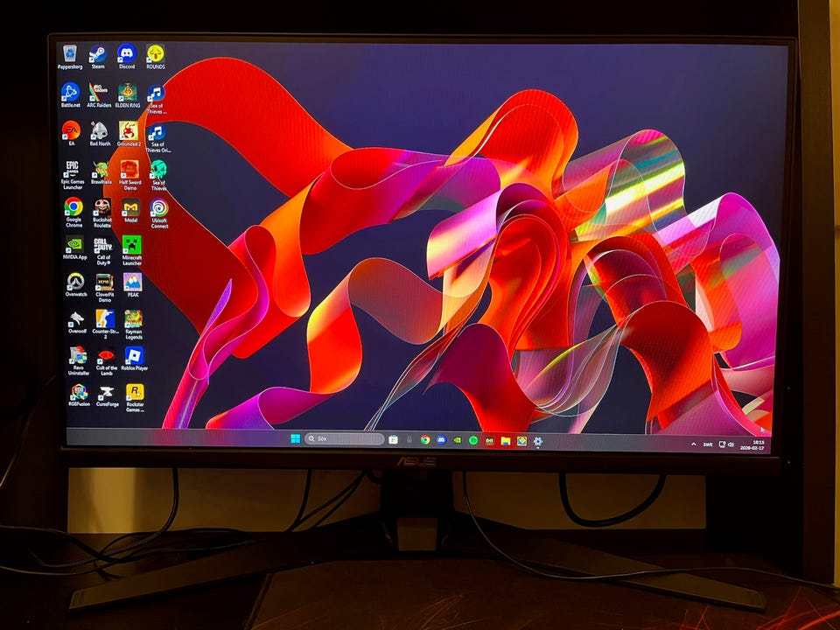Open the Minecraft Launcher desktop icon
The width and height of the screenshot is (840, 630).
point(132,250)
